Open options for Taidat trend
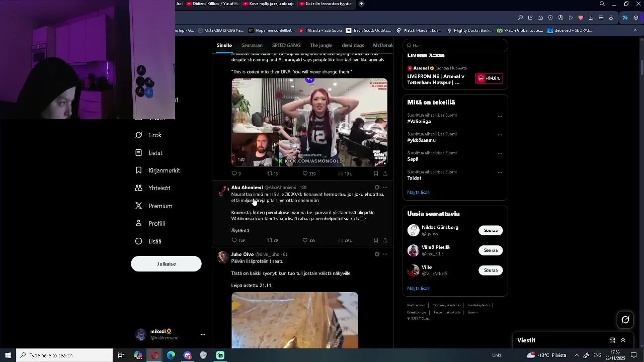Image resolution: width=644 pixels, height=362 pixels. pos(500,172)
